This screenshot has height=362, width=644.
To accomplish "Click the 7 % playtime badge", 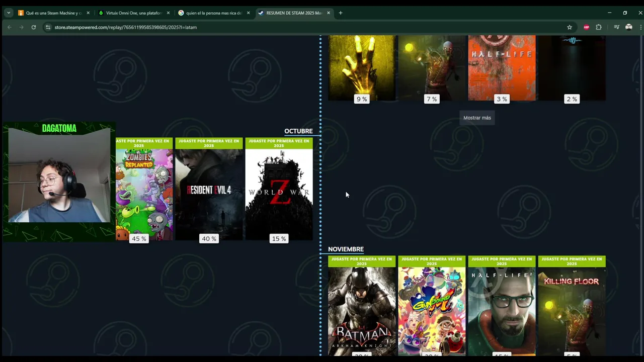I will click(x=432, y=99).
